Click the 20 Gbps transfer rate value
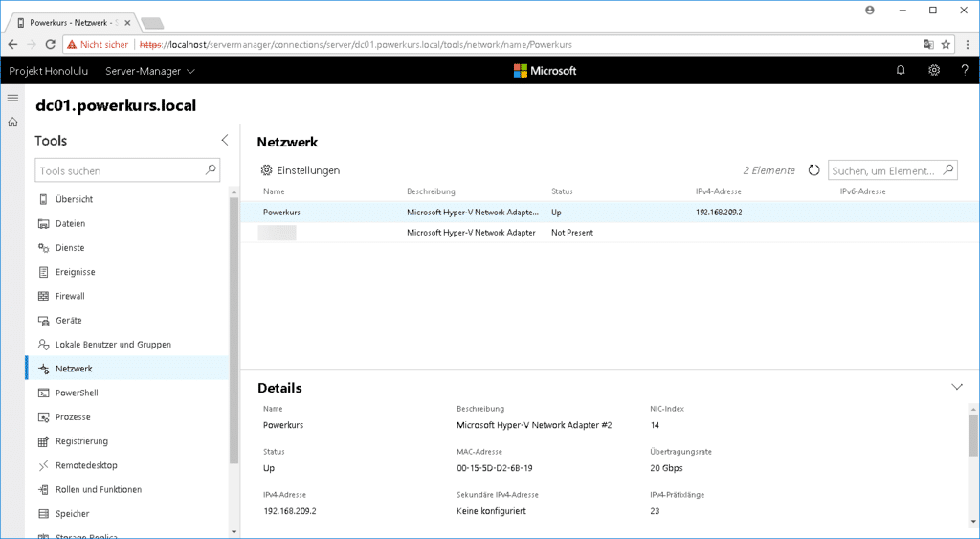Screen dimensions: 980x539 (666, 468)
